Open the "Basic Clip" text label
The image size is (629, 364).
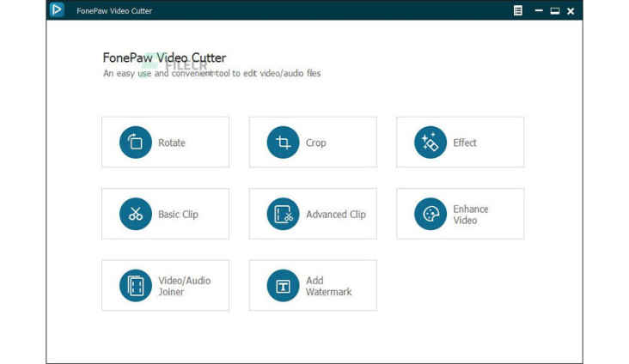(x=178, y=214)
